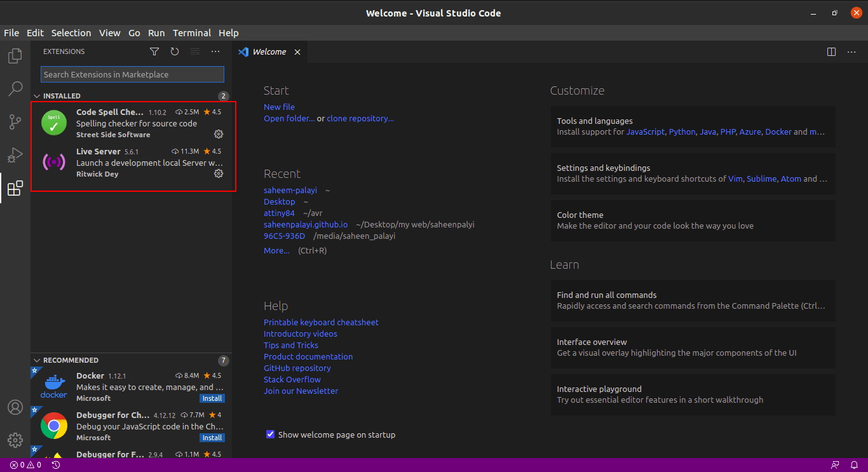Screen dimensions: 868x472
Task: Open recent saheenpalayi.github.io folder
Action: [x=306, y=224]
